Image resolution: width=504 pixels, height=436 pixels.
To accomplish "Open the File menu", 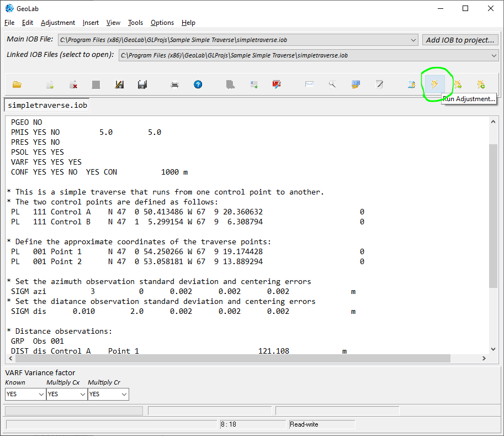I will tap(9, 23).
